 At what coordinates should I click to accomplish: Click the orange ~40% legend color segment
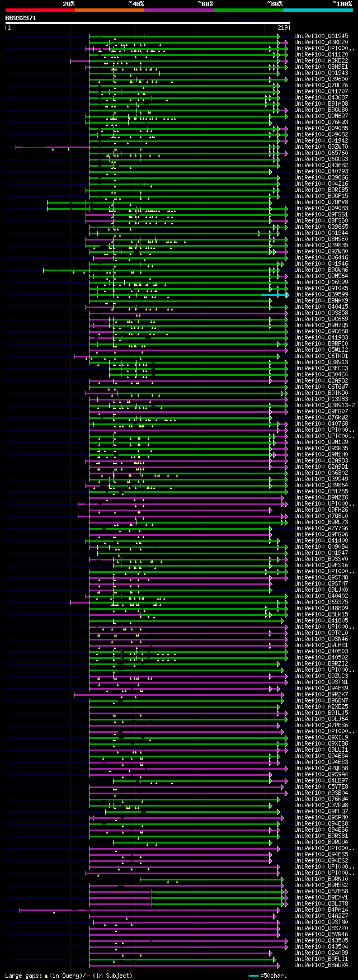pos(109,10)
